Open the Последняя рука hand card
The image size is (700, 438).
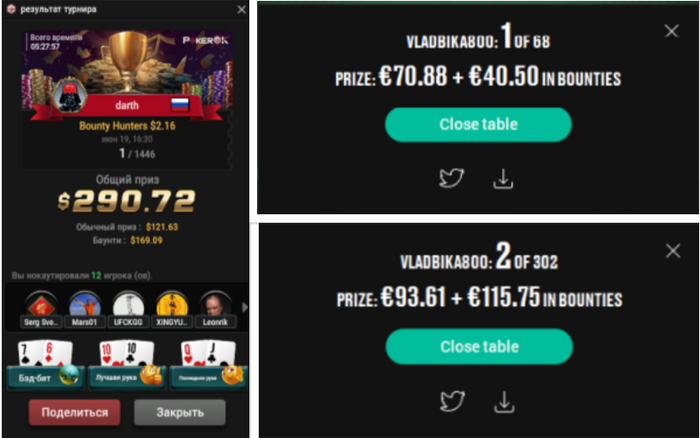point(208,365)
